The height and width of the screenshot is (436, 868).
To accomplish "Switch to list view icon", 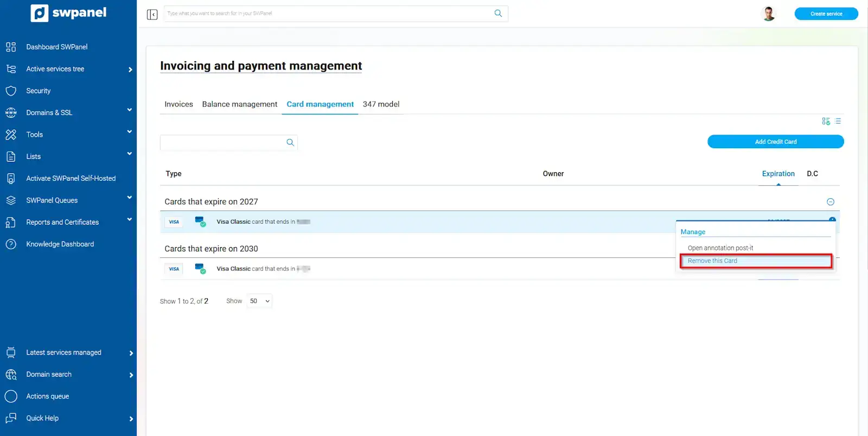I will click(838, 121).
